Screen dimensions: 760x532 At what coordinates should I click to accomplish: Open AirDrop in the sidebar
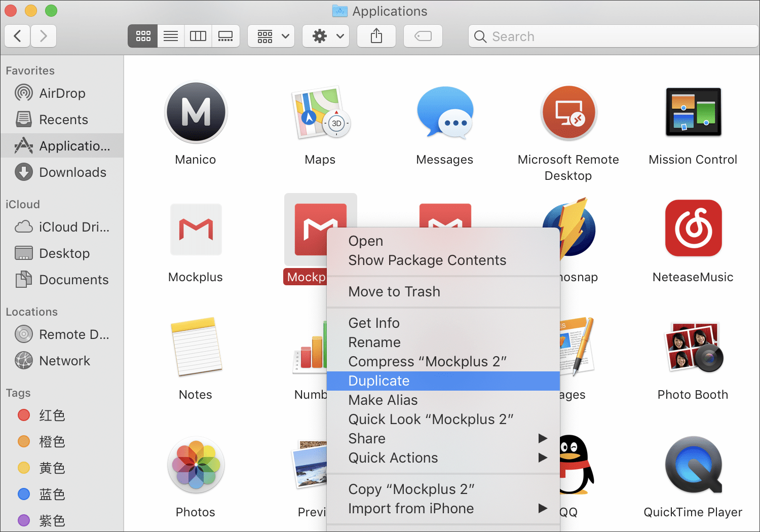pos(62,93)
